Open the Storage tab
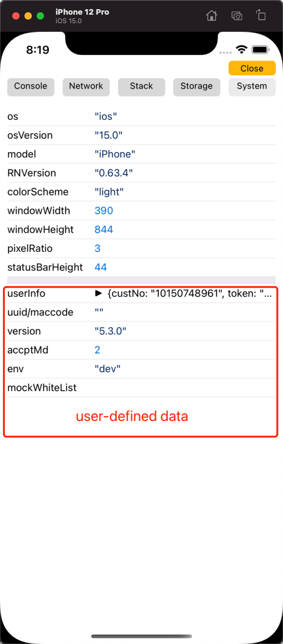The image size is (283, 644). [197, 87]
